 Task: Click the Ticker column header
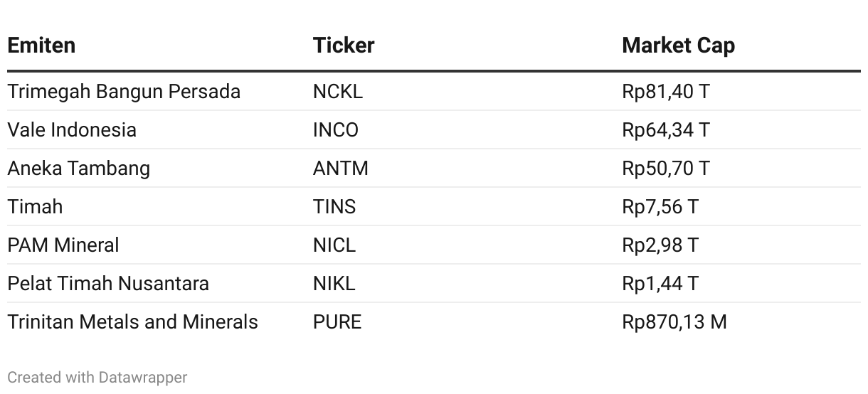(344, 46)
